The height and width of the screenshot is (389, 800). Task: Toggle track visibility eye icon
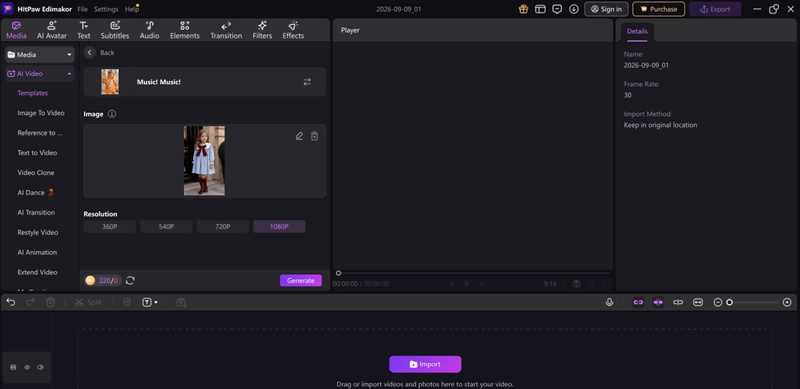coord(27,367)
